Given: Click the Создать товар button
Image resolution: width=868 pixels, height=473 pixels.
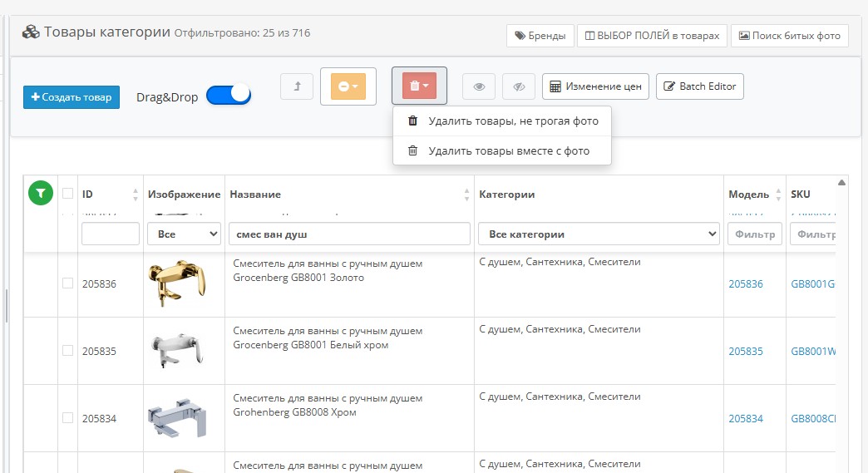Looking at the screenshot, I should (72, 97).
